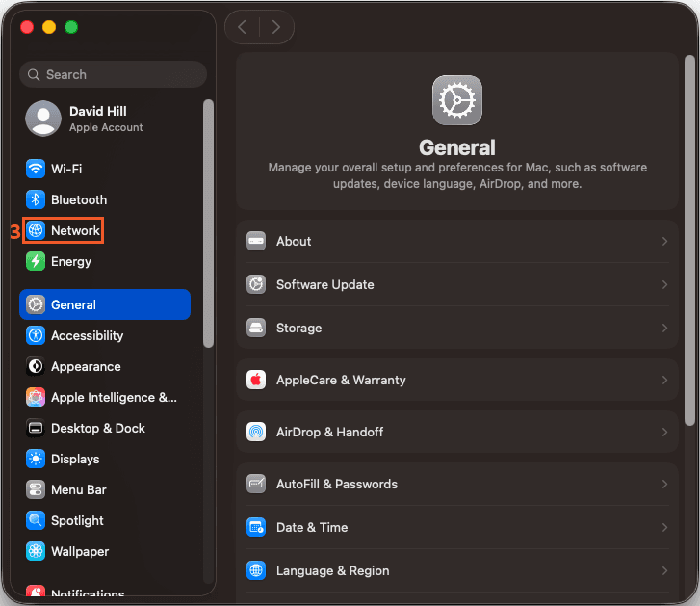Screen dimensions: 700x606
Task: Click the Wallpaper flower icon
Action: 36,551
